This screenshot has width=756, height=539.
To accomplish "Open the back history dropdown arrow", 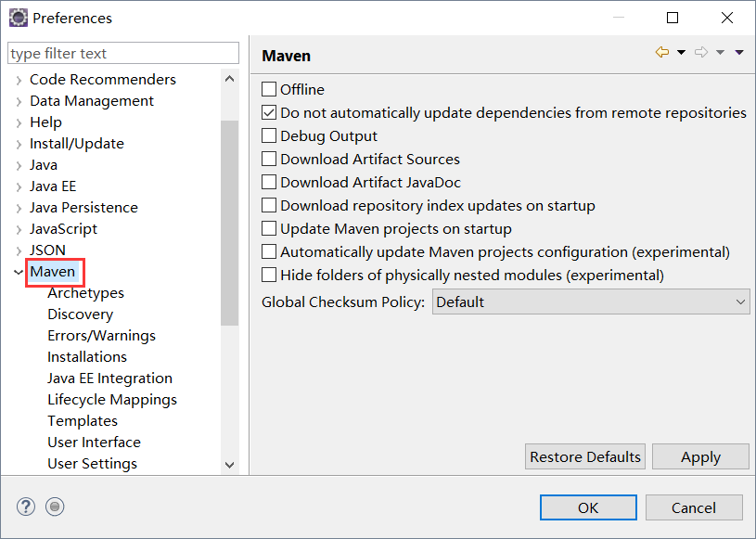I will 682,53.
